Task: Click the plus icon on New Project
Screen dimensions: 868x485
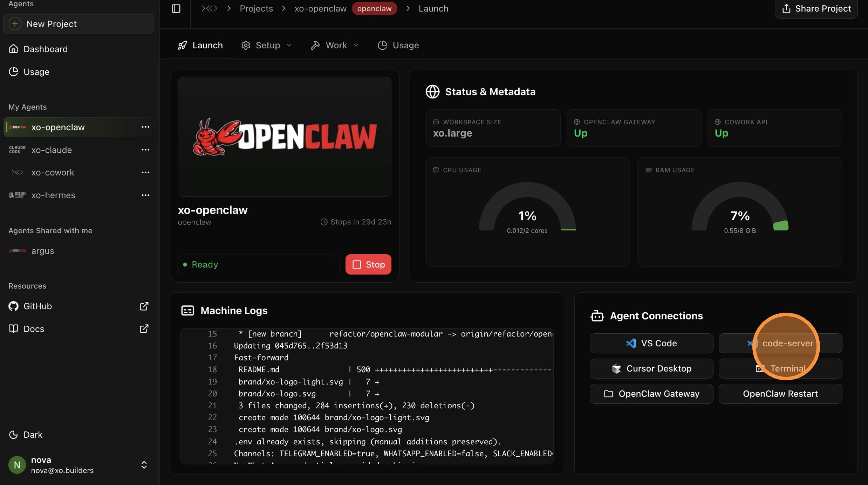Action: pos(15,24)
